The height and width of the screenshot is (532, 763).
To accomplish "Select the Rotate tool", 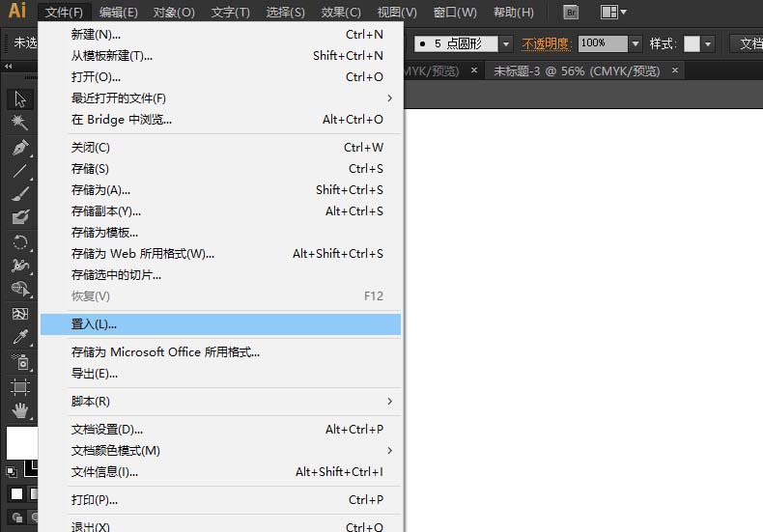I will (19, 242).
